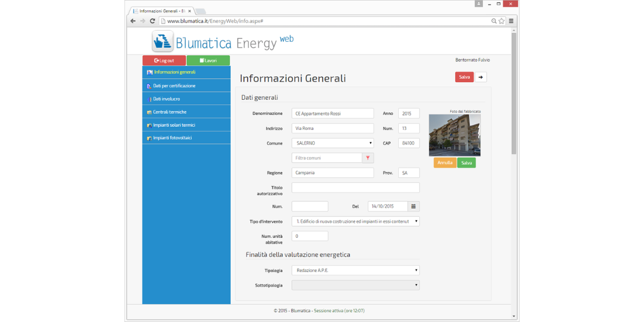This screenshot has width=644, height=322.
Task: Click the browser back arrow
Action: [x=133, y=21]
